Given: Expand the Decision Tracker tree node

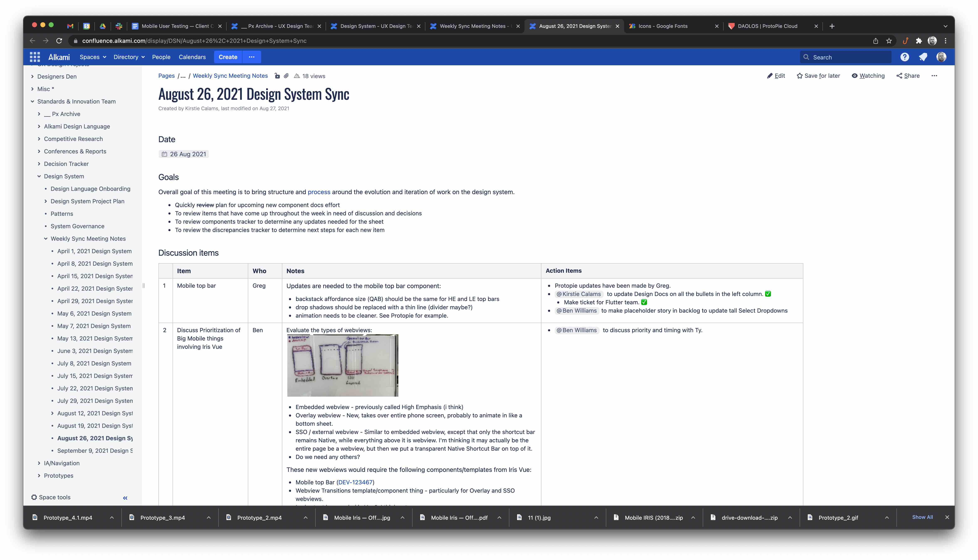Looking at the screenshot, I should (39, 164).
